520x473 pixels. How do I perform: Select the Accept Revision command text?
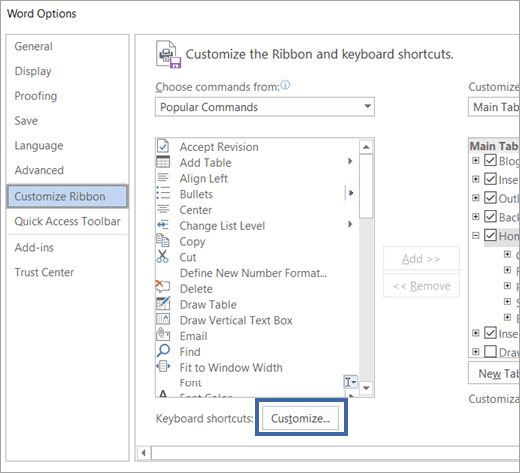(x=219, y=147)
